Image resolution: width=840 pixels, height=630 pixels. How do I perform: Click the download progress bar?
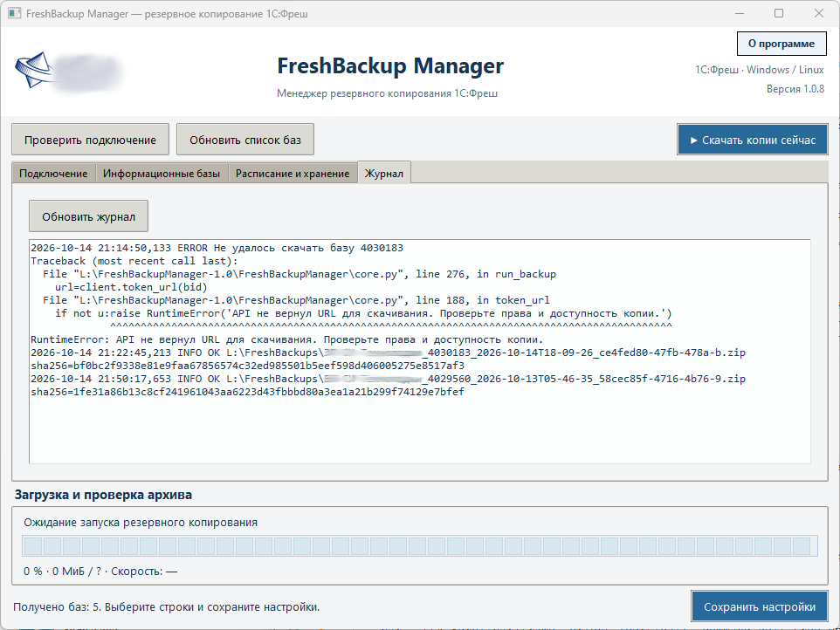[419, 546]
